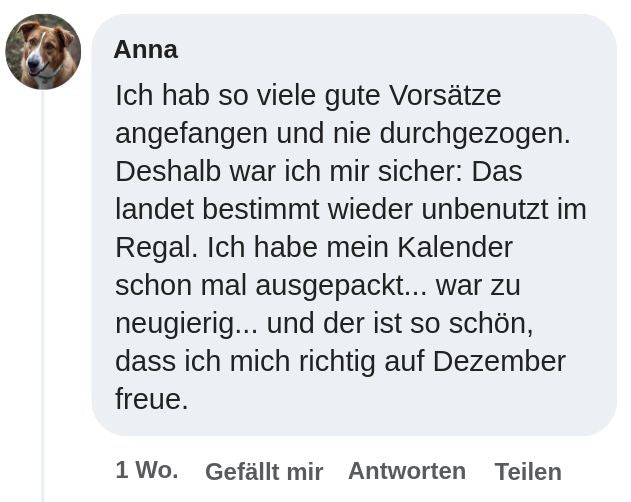Screen dimensions: 631x502
Task: Click the word schön in the comment
Action: pos(487,324)
